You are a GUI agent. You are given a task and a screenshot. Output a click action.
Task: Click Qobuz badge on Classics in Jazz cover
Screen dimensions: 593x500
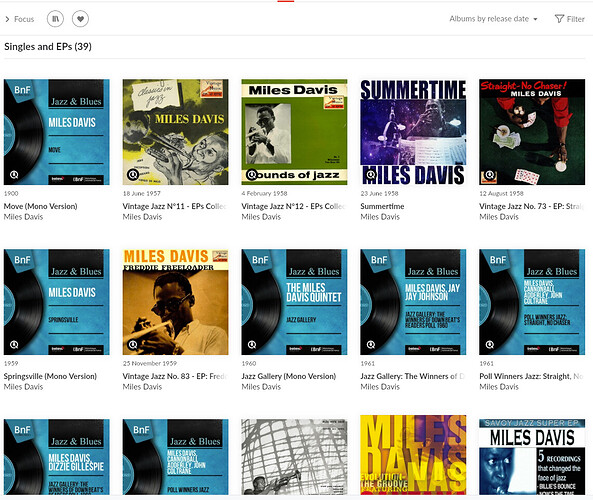pos(133,175)
